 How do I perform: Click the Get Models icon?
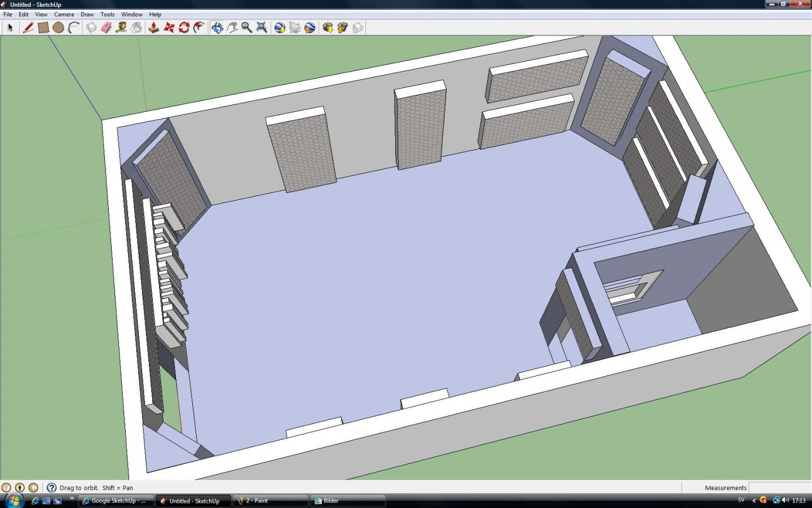327,28
